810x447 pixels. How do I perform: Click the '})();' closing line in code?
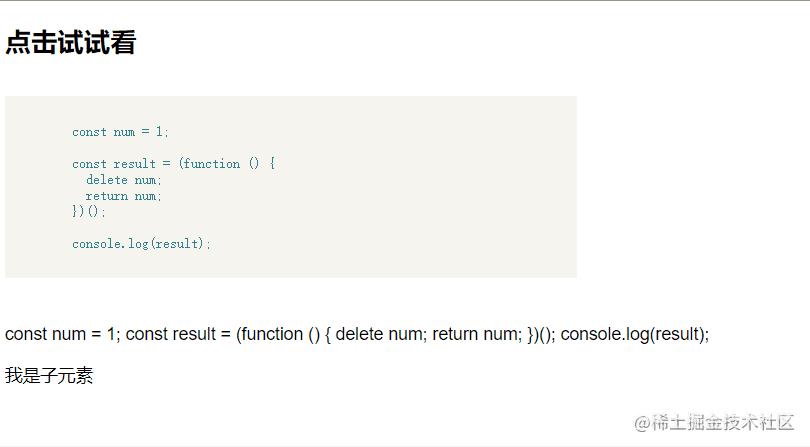[89, 211]
